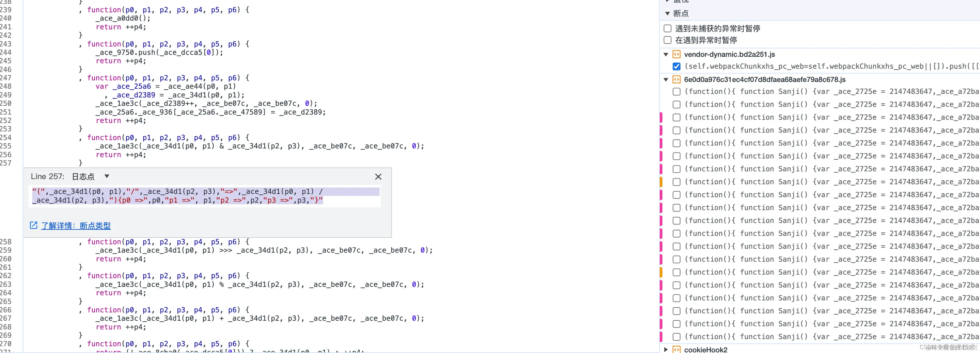
Task: Open the 了解详情: 断点类型 link
Action: (76, 226)
